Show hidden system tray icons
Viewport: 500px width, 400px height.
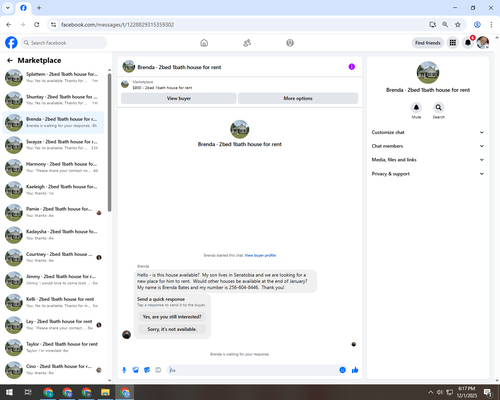[x=430, y=392]
